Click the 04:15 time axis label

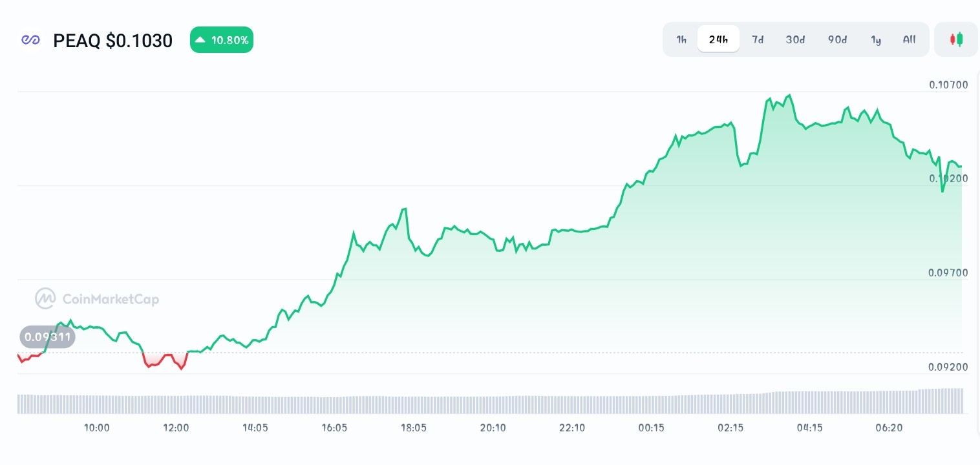click(x=809, y=428)
